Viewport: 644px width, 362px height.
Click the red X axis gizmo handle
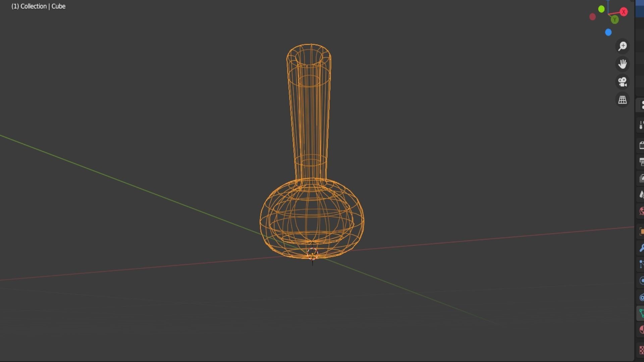[624, 12]
